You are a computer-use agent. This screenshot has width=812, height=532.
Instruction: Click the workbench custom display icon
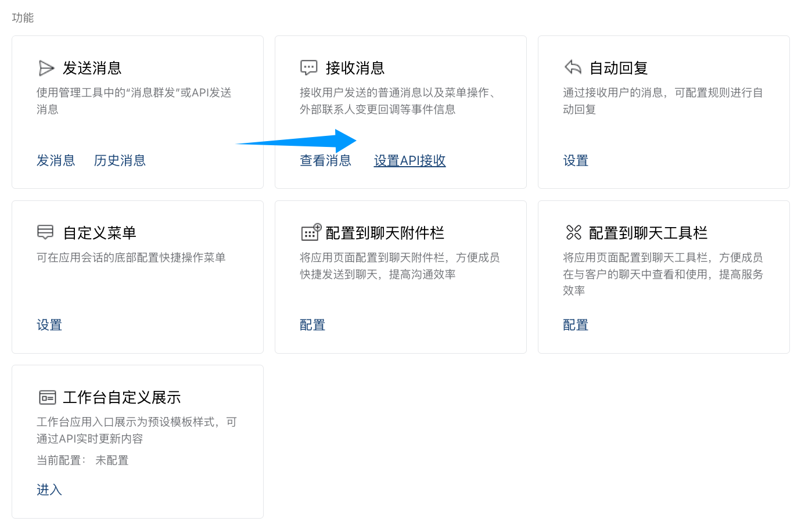point(48,397)
